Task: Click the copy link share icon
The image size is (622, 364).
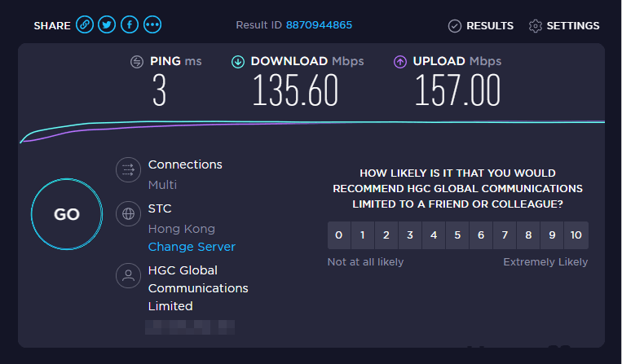Action: pos(85,25)
